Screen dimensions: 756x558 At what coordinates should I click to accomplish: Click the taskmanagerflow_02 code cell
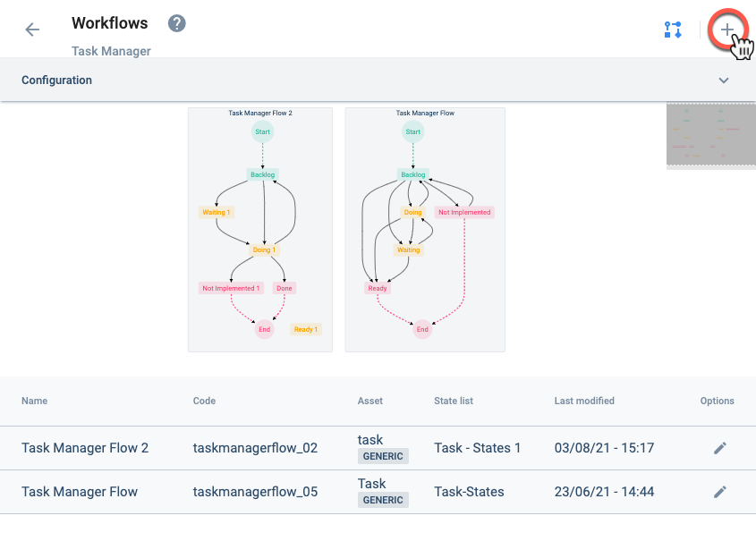pyautogui.click(x=255, y=448)
